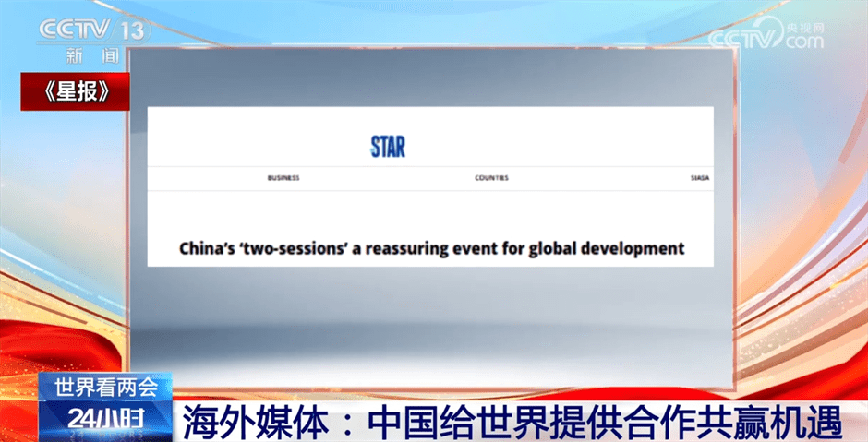Open the COUNTIES navigation item

tap(491, 178)
